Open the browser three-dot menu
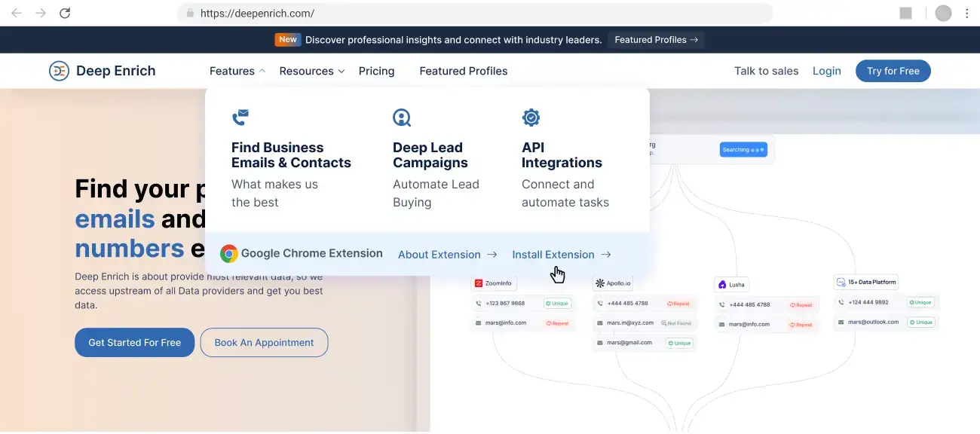This screenshot has height=434, width=980. click(967, 13)
